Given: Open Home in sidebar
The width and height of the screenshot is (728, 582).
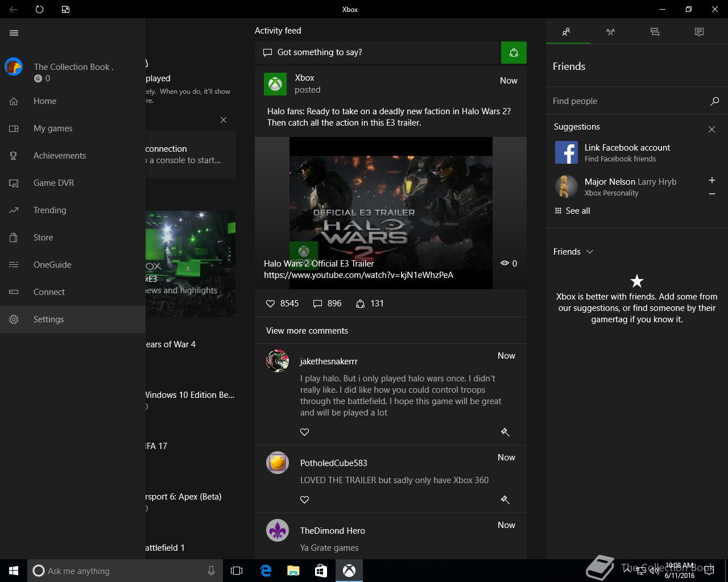Looking at the screenshot, I should [x=73, y=101].
